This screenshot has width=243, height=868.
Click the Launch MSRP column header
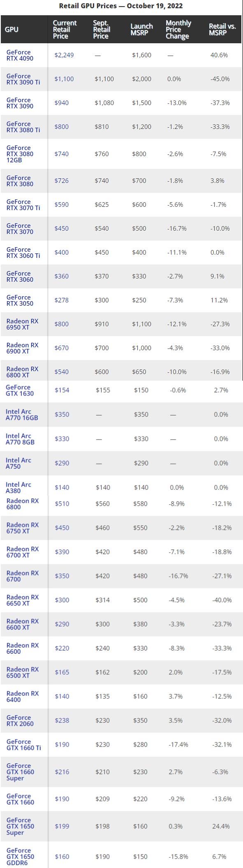click(x=141, y=30)
